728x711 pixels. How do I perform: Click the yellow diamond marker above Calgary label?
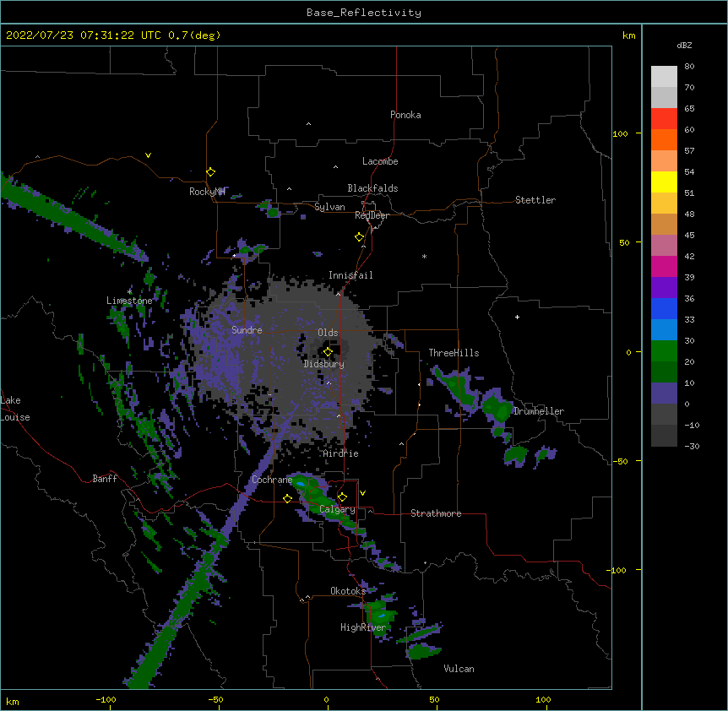click(342, 497)
